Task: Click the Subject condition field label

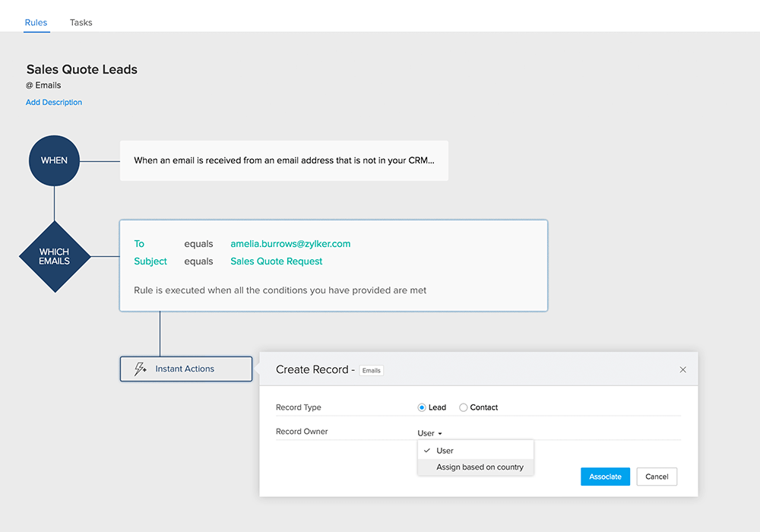Action: [x=150, y=261]
